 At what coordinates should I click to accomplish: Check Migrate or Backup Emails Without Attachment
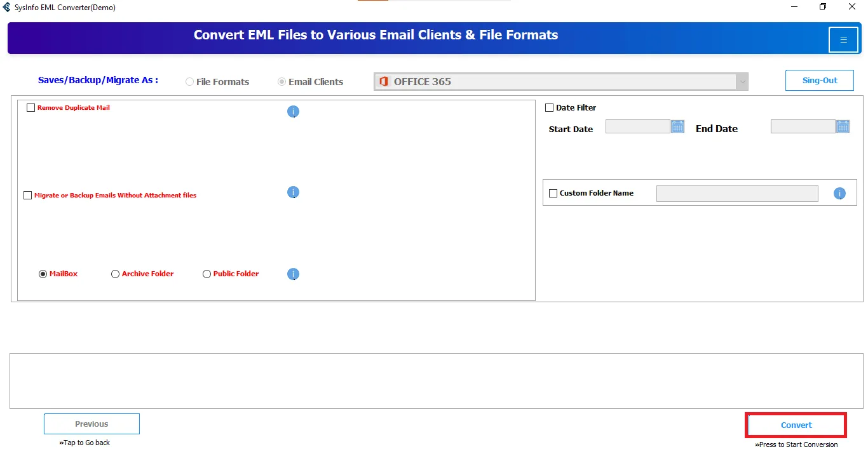pyautogui.click(x=28, y=196)
